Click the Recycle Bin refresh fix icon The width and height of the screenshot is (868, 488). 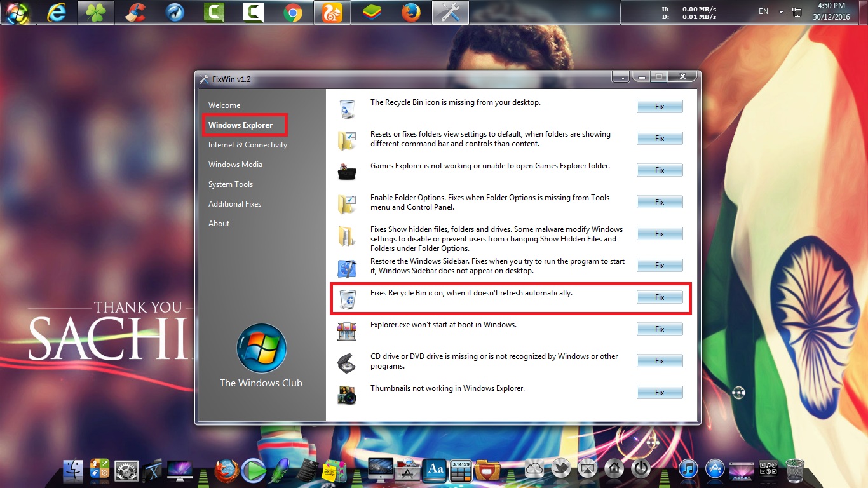click(347, 299)
